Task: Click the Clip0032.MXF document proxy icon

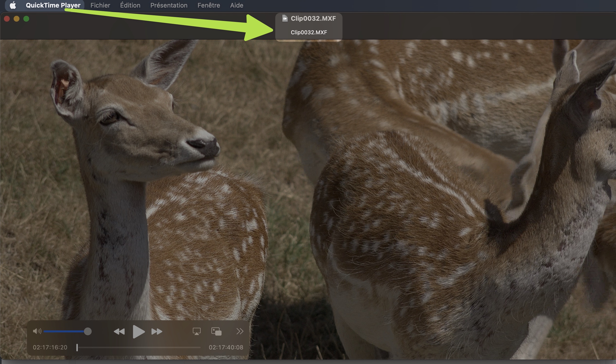Action: 285,18
